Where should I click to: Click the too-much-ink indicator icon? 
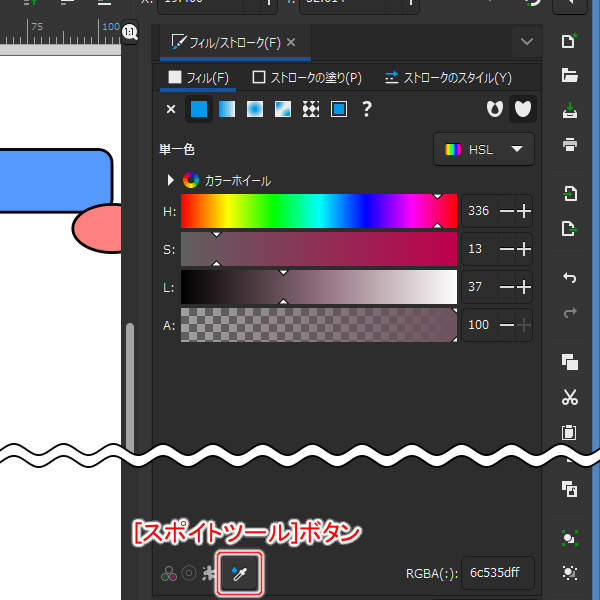coord(209,573)
